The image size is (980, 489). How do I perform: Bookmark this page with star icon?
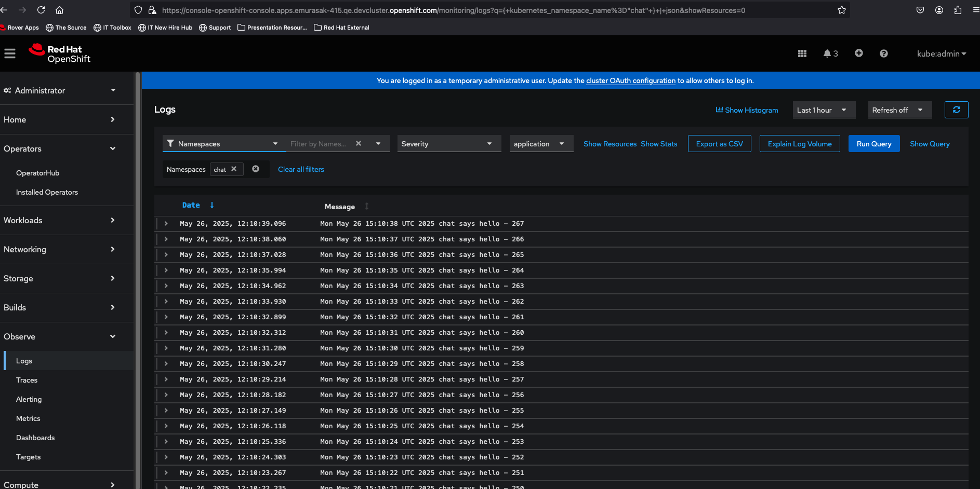841,10
